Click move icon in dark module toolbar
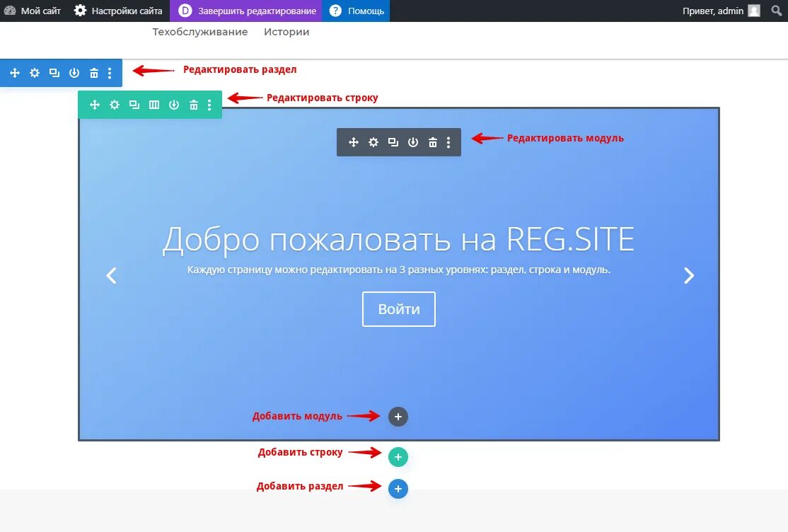The width and height of the screenshot is (788, 532). [353, 142]
